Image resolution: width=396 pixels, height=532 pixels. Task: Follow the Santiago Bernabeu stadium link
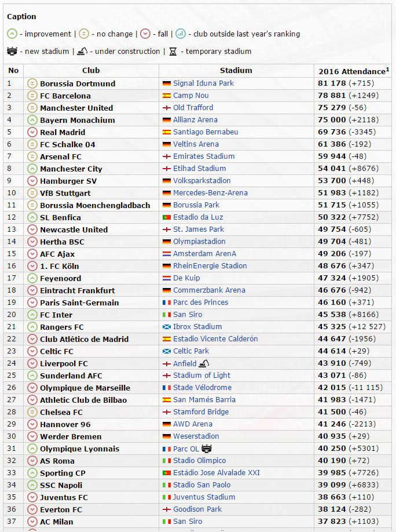[x=206, y=132]
